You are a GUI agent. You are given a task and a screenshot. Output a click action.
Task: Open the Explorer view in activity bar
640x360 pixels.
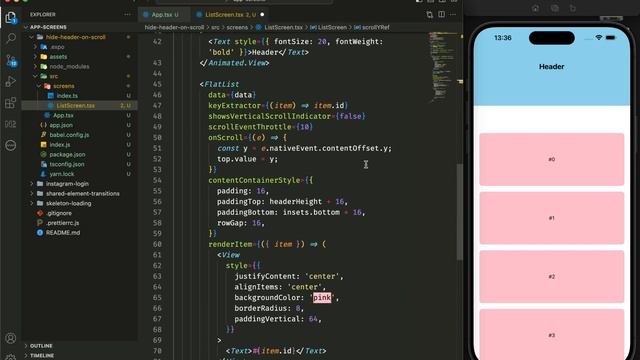11,18
